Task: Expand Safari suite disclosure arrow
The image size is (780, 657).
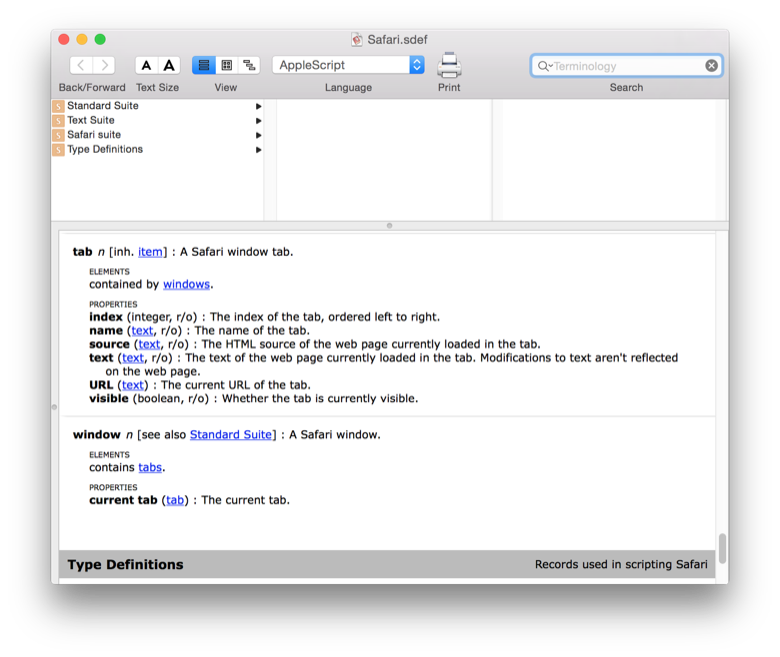Action: point(258,135)
